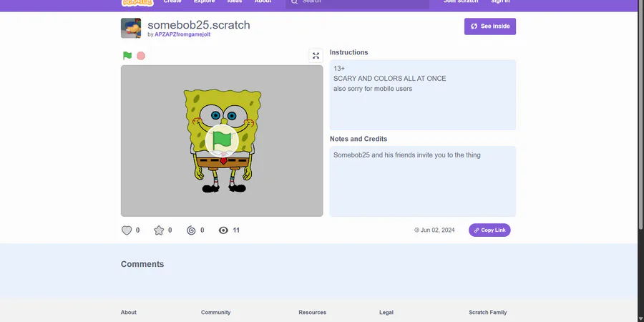The height and width of the screenshot is (322, 644).
Task: Enter full screen mode icon
Action: click(316, 55)
